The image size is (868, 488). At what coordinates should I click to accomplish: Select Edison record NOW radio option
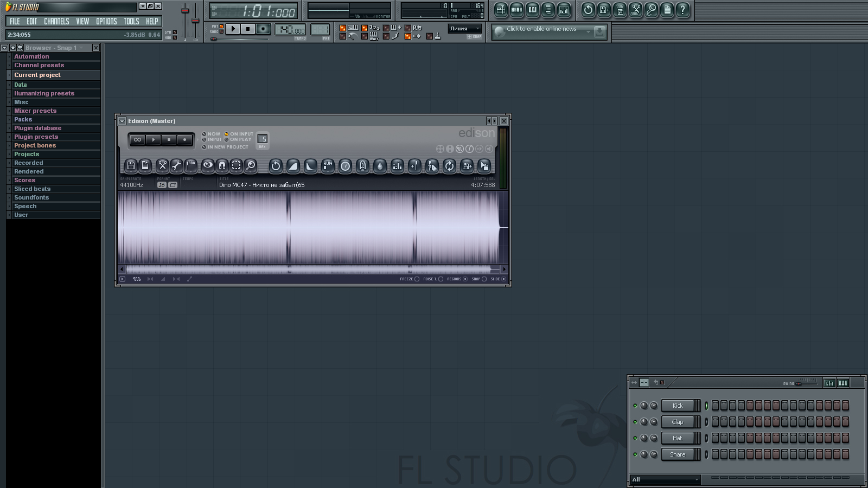coord(212,134)
